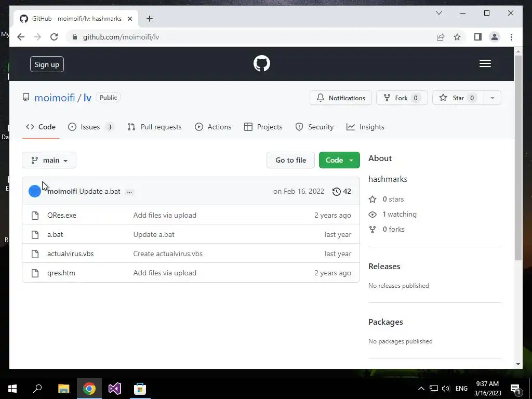532x399 pixels.
Task: Click the page vertical scrollbar thumb
Action: (x=518, y=158)
